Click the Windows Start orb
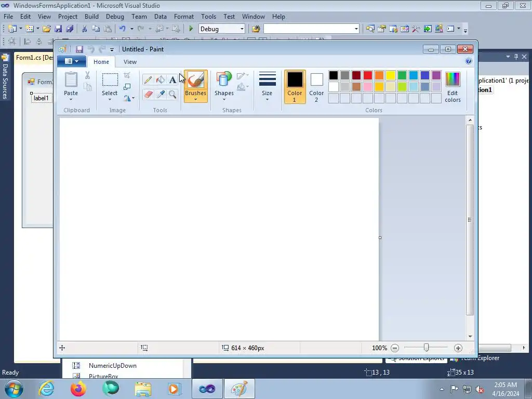The image size is (532, 399). tap(14, 389)
